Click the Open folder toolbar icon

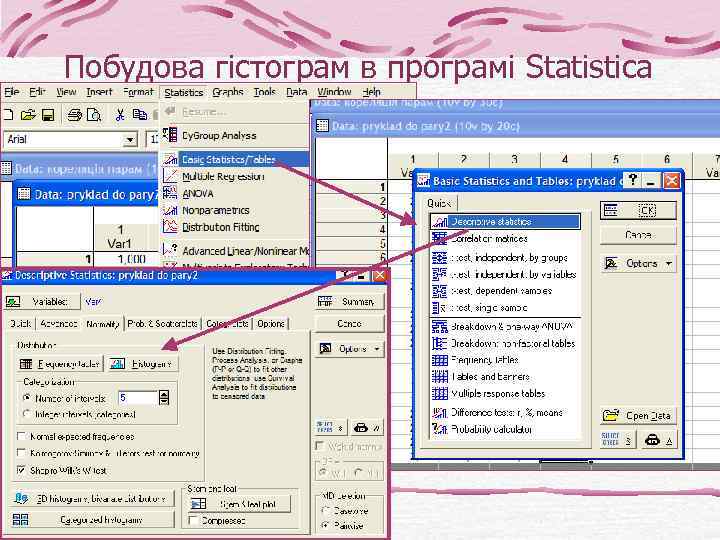pyautogui.click(x=28, y=114)
